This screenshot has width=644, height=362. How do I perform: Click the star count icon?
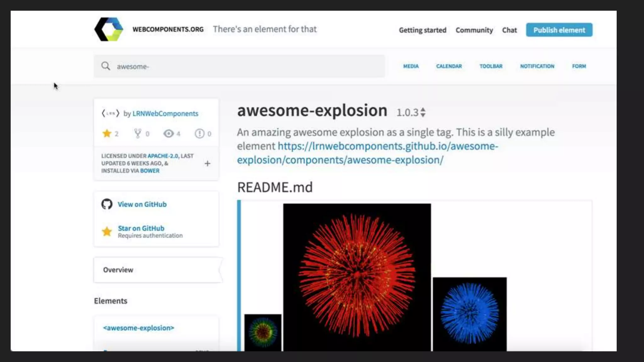click(107, 134)
